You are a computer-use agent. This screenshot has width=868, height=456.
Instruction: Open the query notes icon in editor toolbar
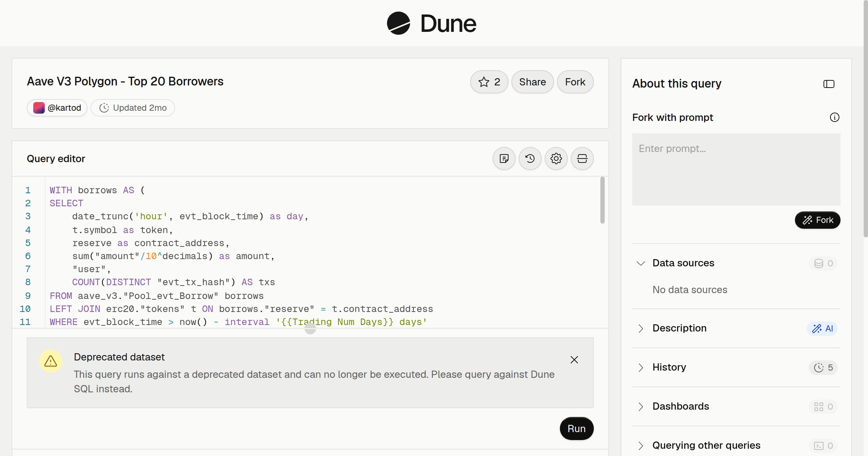pyautogui.click(x=504, y=159)
